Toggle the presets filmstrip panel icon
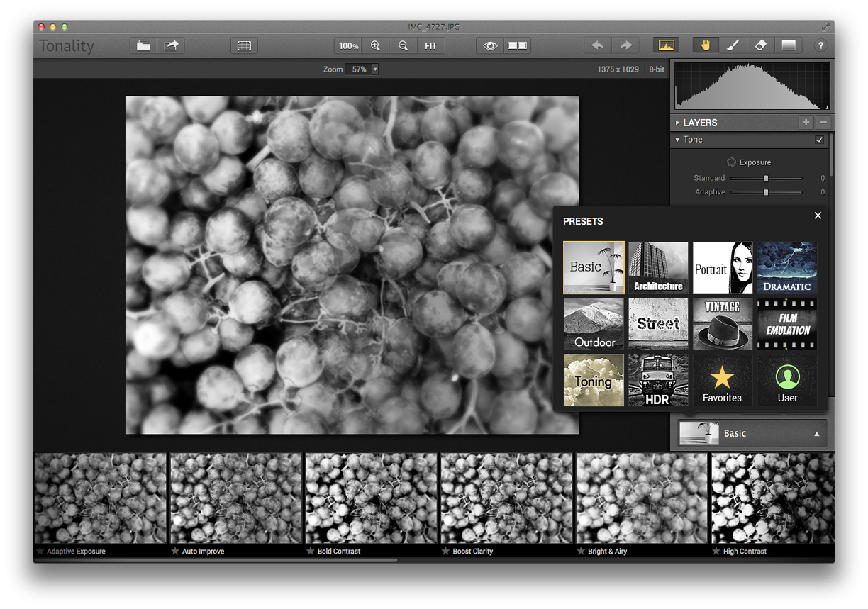Image resolution: width=868 pixels, height=609 pixels. tap(244, 45)
